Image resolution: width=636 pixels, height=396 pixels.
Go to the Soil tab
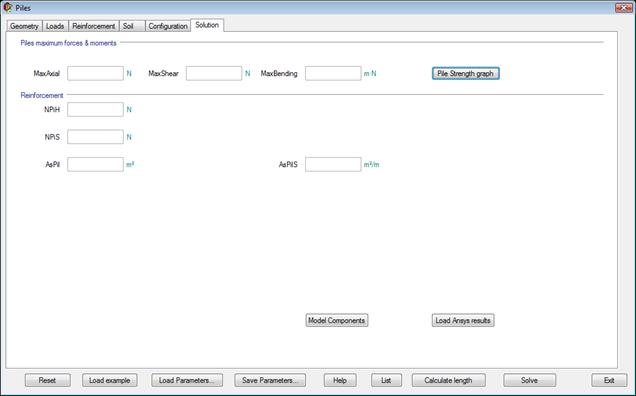pos(132,26)
